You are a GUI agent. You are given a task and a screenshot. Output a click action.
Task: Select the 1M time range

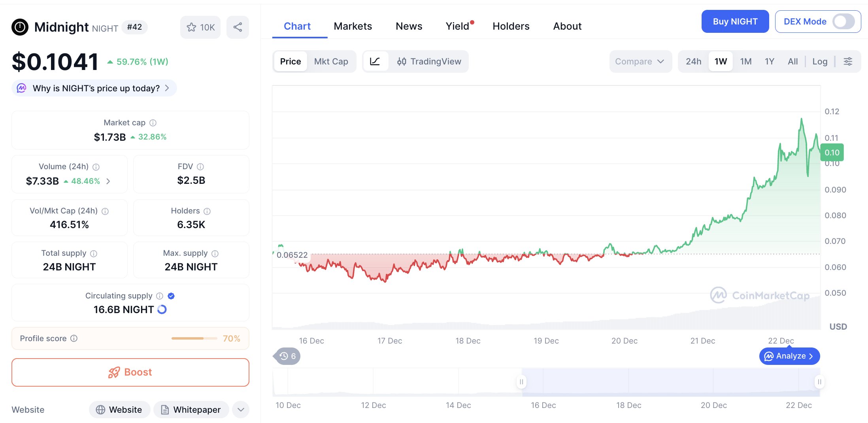(x=745, y=61)
